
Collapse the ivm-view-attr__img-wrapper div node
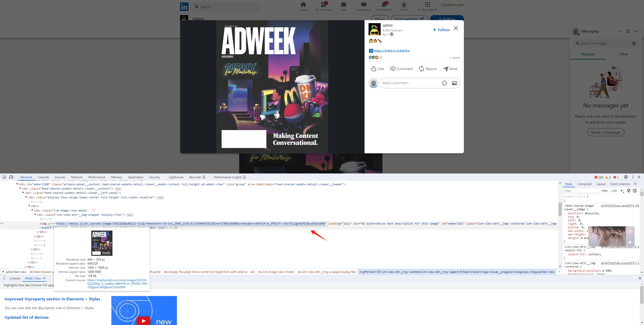tap(35, 215)
